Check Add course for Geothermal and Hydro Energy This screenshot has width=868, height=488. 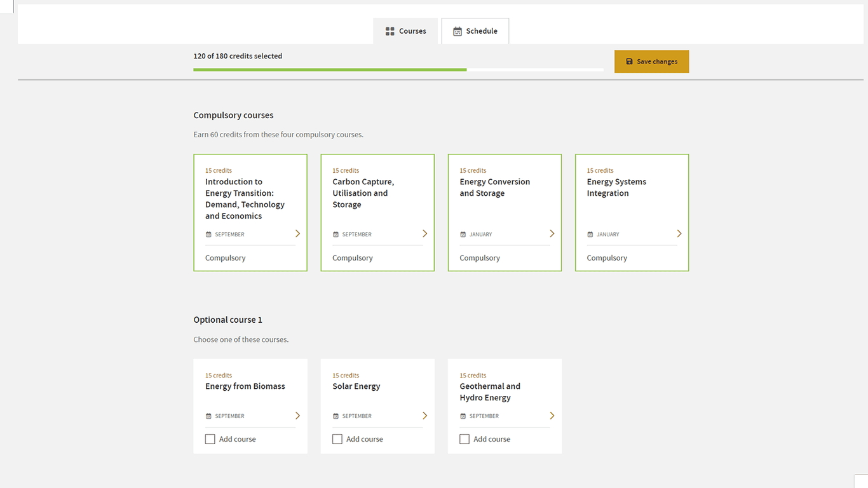465,439
